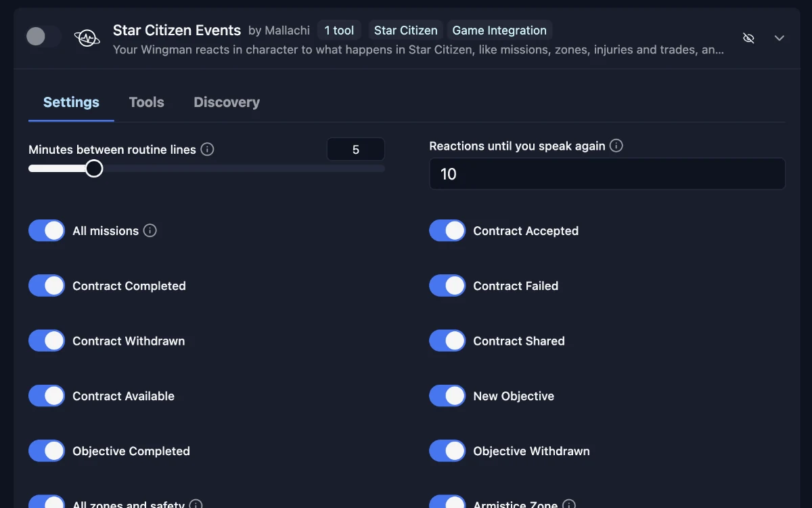
Task: Collapse the Star Citizen Events panel chevron
Action: click(x=780, y=38)
